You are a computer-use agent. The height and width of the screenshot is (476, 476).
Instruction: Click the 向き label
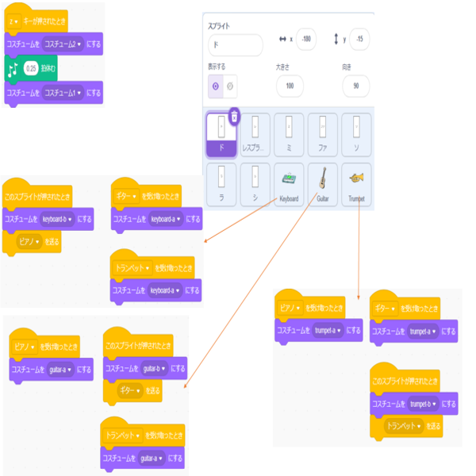pos(347,67)
